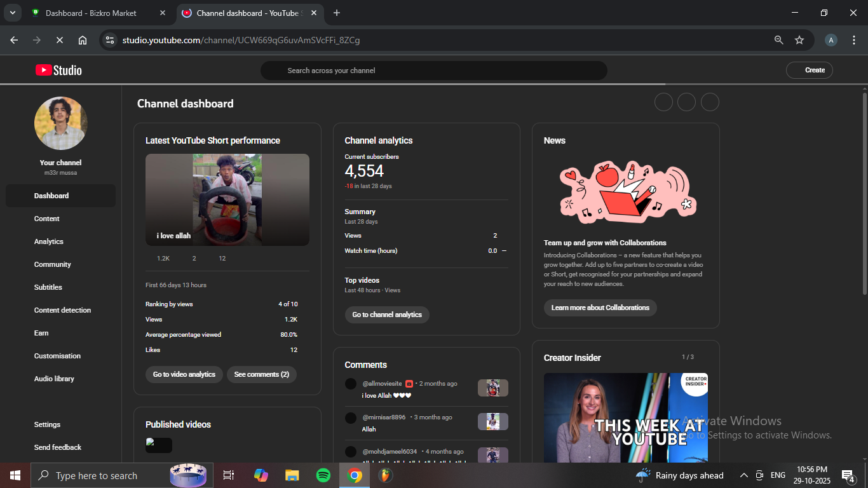Click the YouTube Studio logo
This screenshot has width=868, height=488.
58,71
